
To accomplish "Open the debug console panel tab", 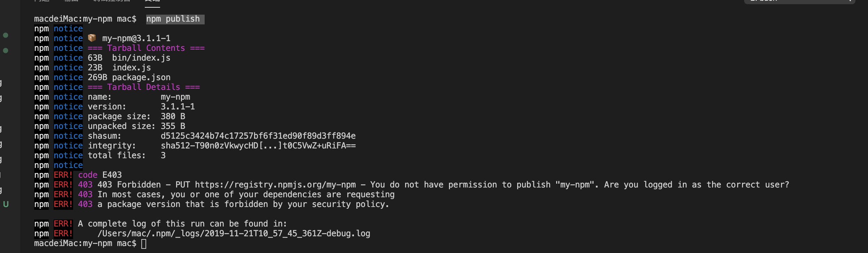I will point(112,1).
